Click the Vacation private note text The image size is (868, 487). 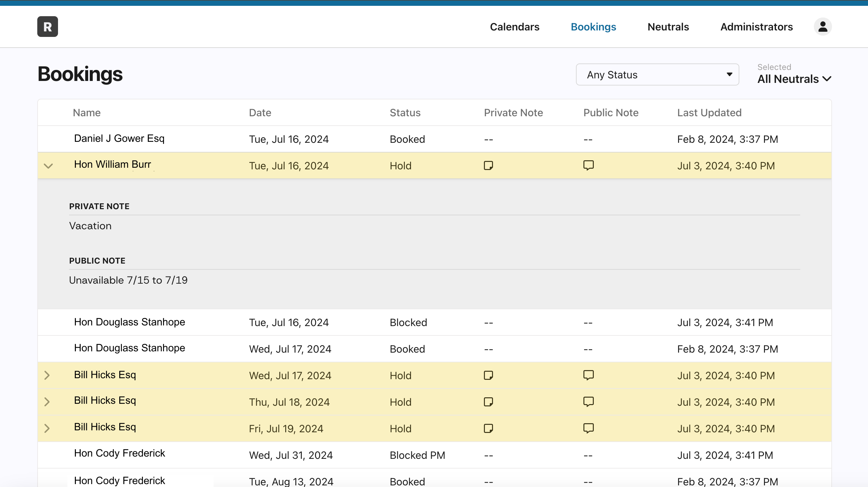coord(90,225)
